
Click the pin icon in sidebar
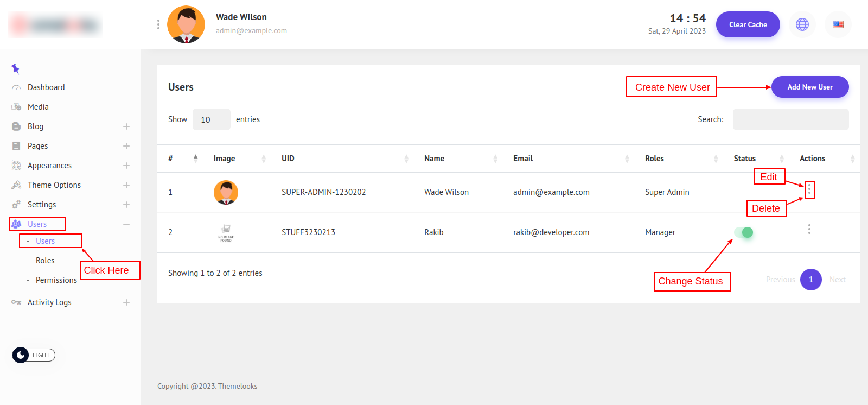tap(15, 68)
